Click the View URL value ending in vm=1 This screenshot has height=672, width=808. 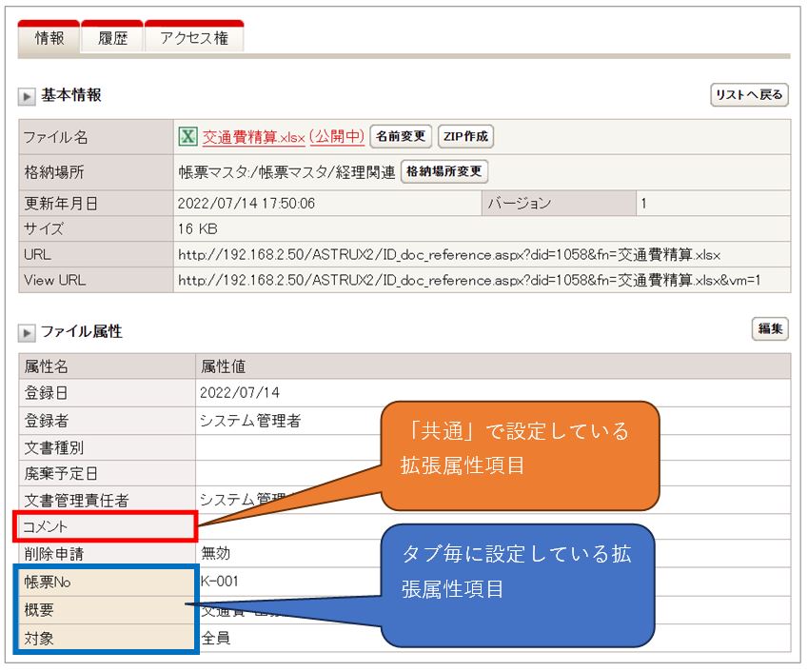point(470,280)
